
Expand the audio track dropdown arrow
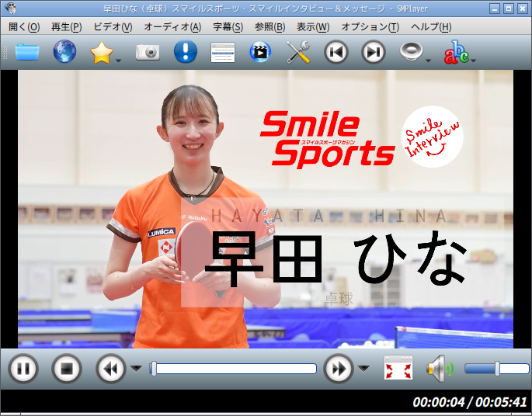(x=428, y=61)
